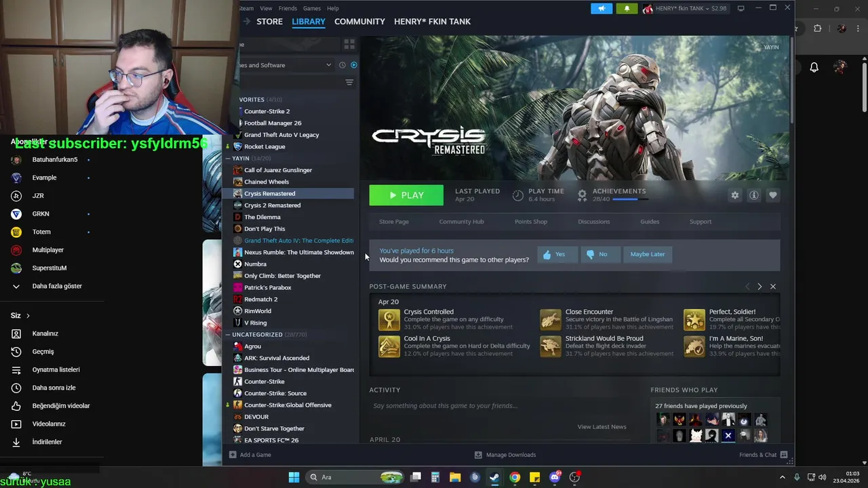
Task: Open Windows Start menu
Action: 294,477
